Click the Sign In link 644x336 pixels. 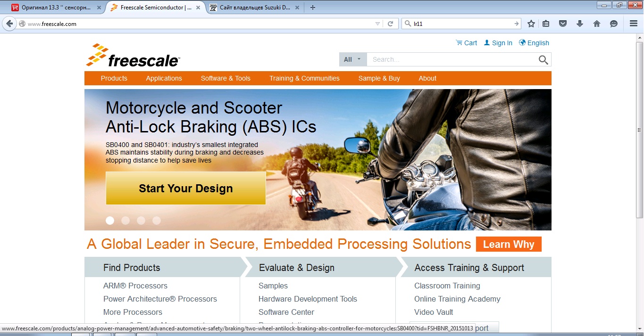coord(498,43)
